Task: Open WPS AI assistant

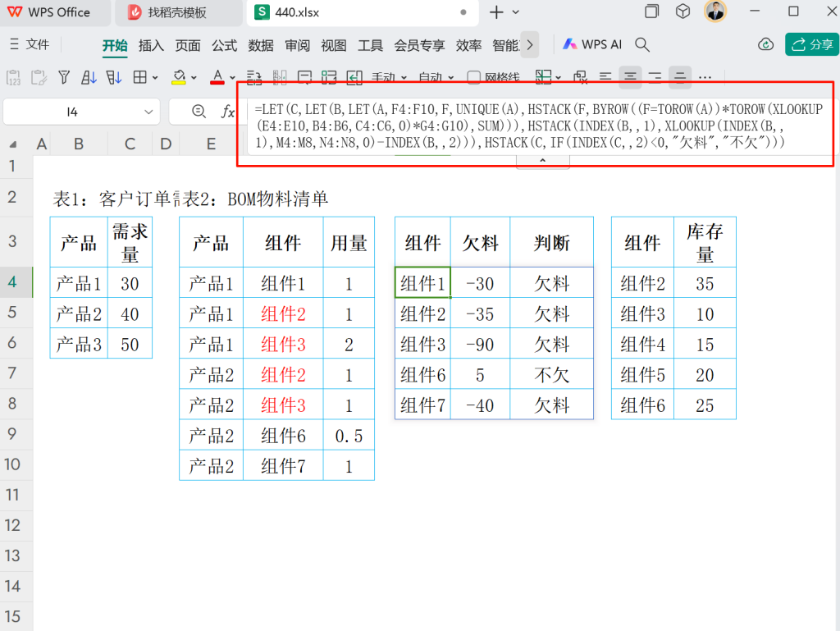Action: pos(592,44)
